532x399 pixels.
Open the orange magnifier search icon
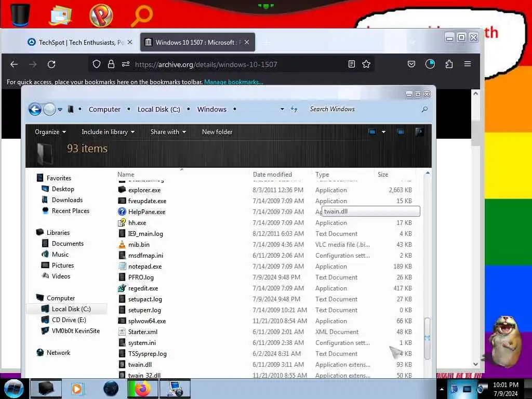tap(142, 16)
